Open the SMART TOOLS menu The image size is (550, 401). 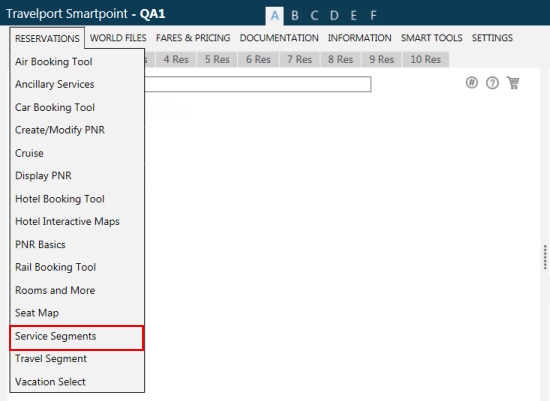pyautogui.click(x=431, y=38)
